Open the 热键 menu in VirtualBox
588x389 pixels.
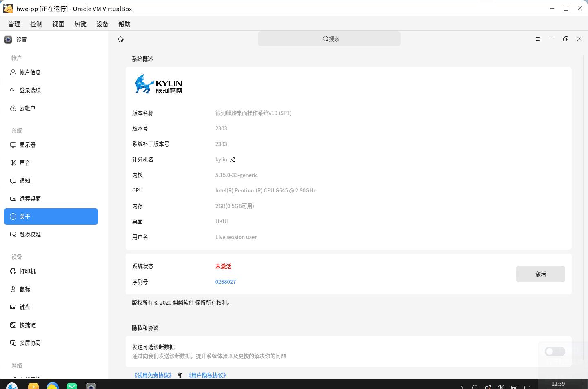click(x=80, y=24)
